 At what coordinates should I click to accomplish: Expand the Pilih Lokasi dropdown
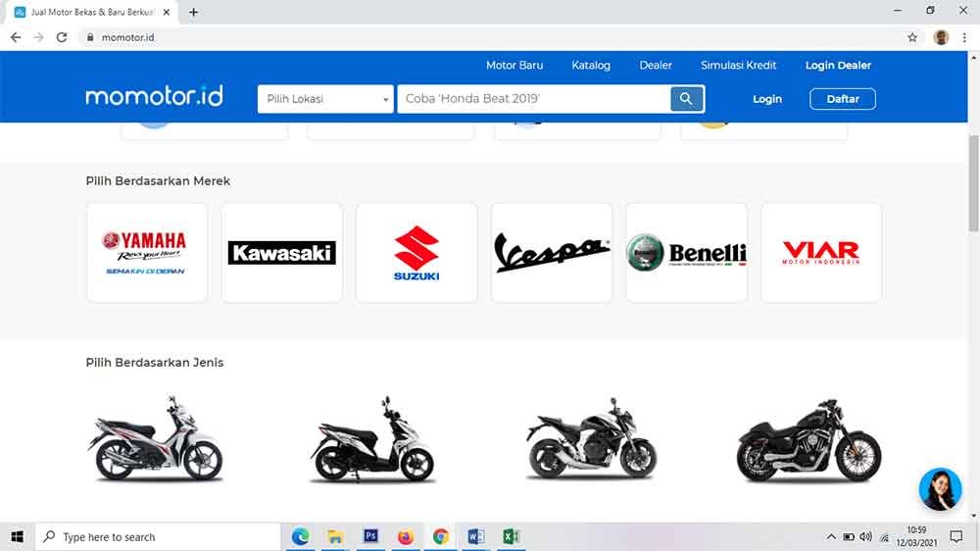(325, 99)
